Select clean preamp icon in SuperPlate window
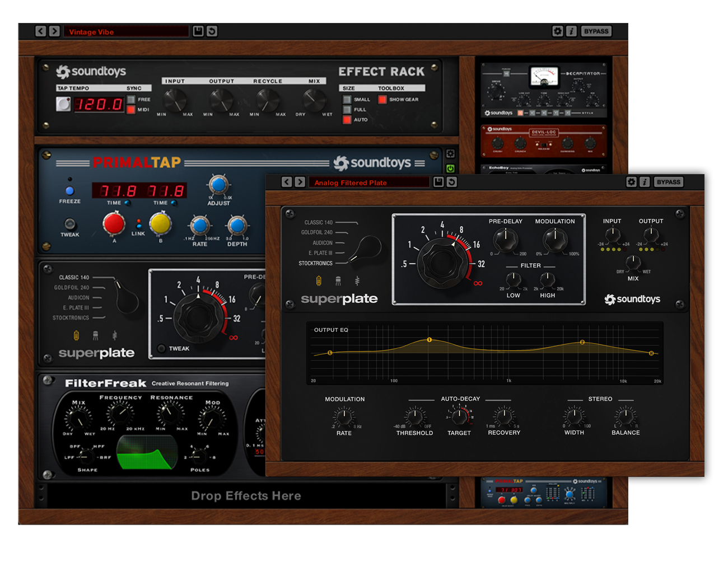 point(357,280)
